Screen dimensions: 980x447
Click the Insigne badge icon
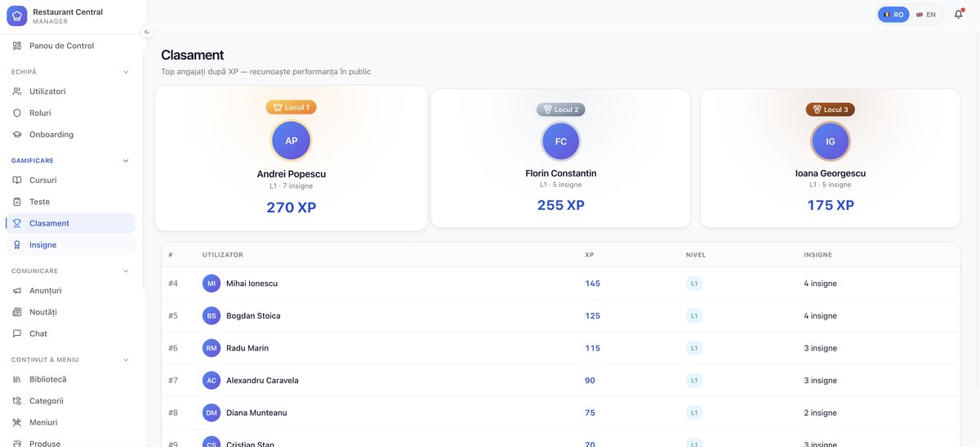pos(17,244)
